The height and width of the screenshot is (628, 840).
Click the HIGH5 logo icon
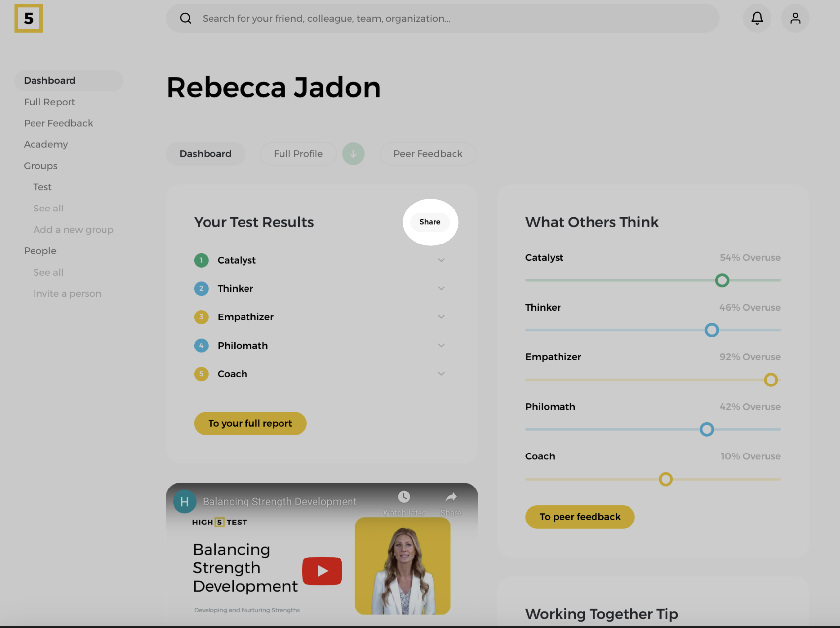[x=29, y=18]
